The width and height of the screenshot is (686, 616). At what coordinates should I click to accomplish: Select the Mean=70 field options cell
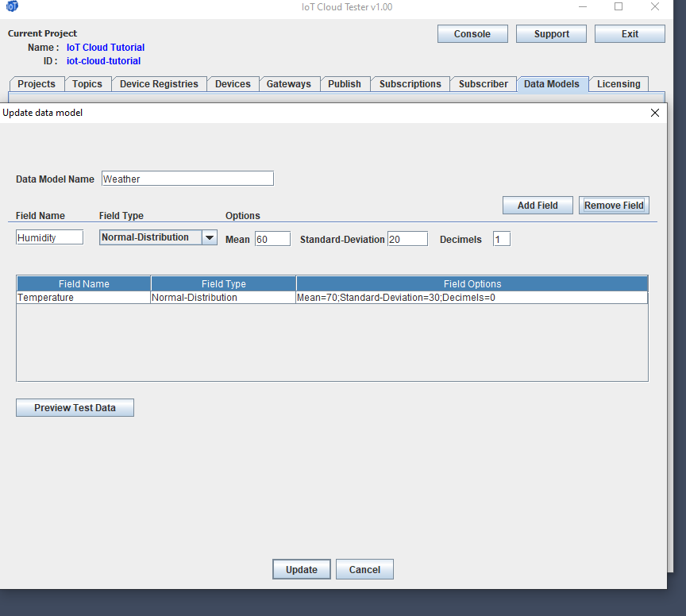click(472, 298)
